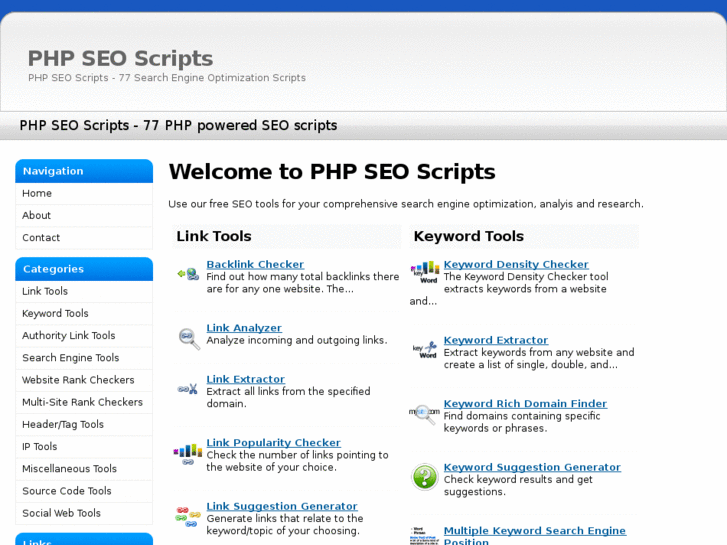Open the Link Popularity Checker link
The width and height of the screenshot is (727, 545).
[x=274, y=442]
